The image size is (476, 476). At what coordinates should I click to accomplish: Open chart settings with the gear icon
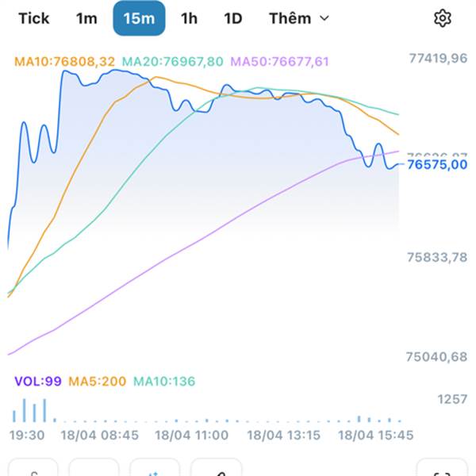[442, 18]
